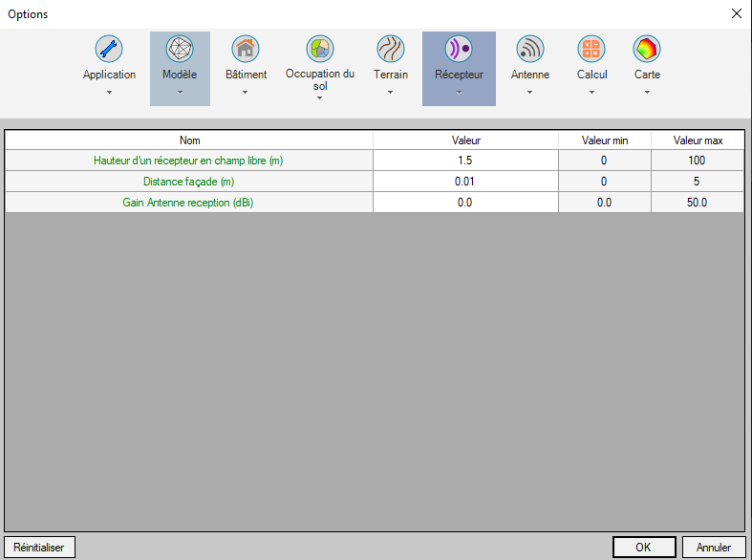Click min value 0.0 for antenna gain
This screenshot has width=752, height=560.
(604, 203)
